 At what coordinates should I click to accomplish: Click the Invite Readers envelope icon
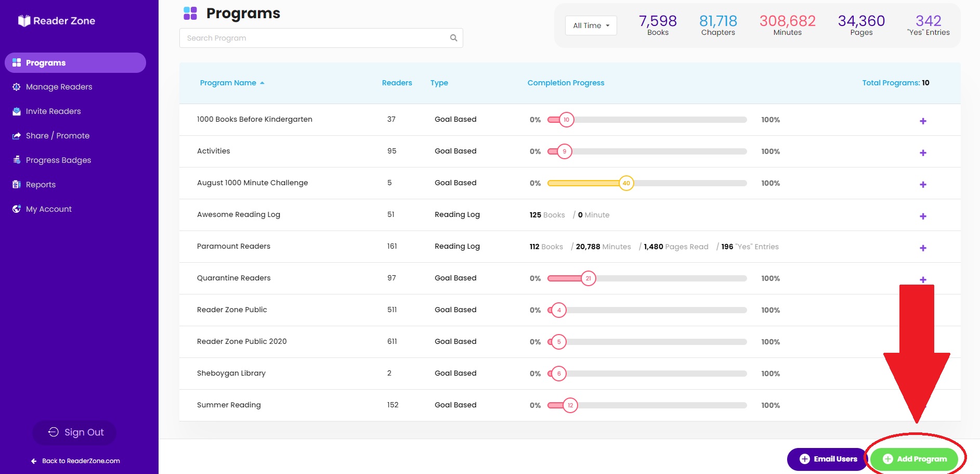pos(17,111)
